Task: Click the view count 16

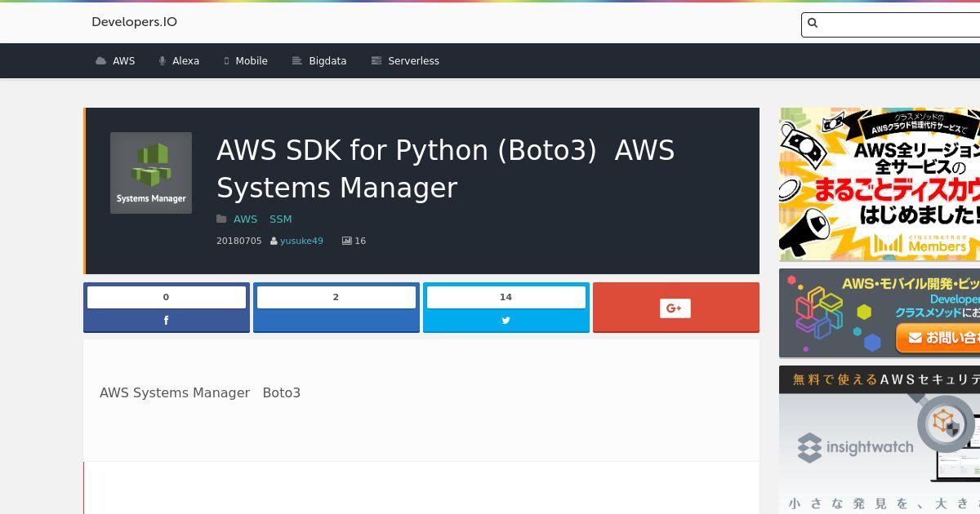Action: coord(360,241)
